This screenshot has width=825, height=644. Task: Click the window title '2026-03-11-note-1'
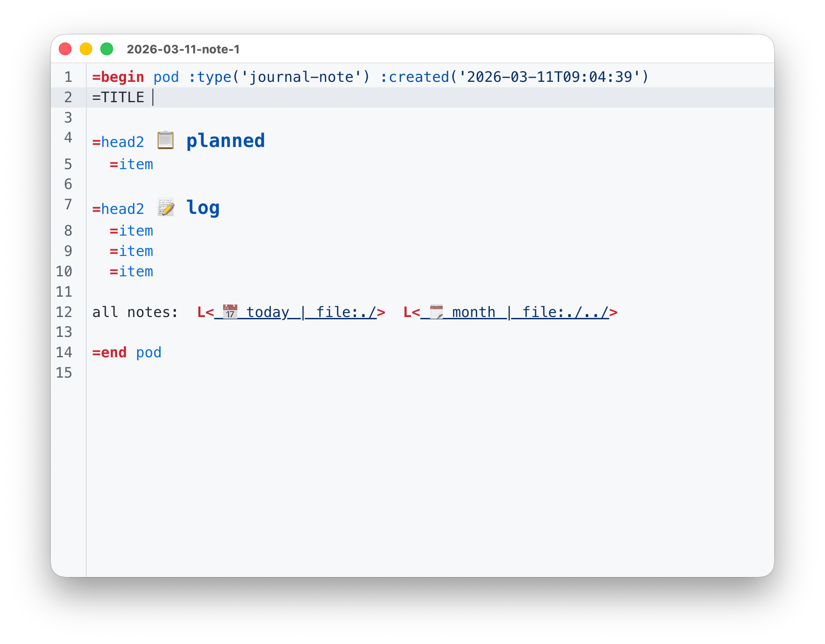pyautogui.click(x=183, y=49)
